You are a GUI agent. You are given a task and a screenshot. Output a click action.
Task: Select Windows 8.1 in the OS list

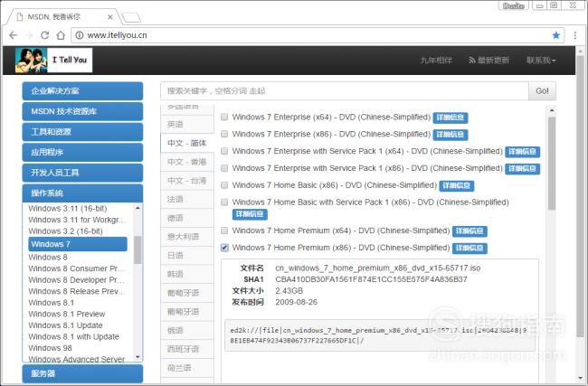pyautogui.click(x=51, y=303)
